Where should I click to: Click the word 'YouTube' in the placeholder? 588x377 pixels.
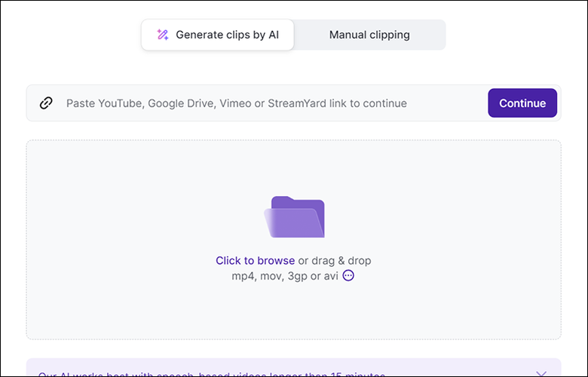coord(120,103)
